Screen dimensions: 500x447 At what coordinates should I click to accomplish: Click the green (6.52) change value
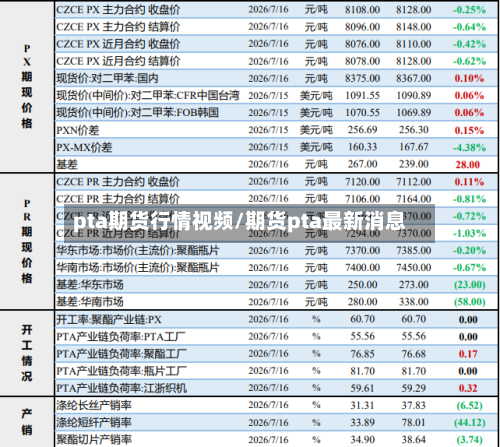tap(469, 405)
